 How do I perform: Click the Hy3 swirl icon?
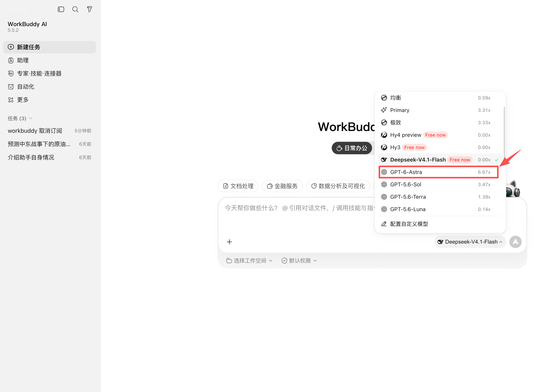pos(384,147)
